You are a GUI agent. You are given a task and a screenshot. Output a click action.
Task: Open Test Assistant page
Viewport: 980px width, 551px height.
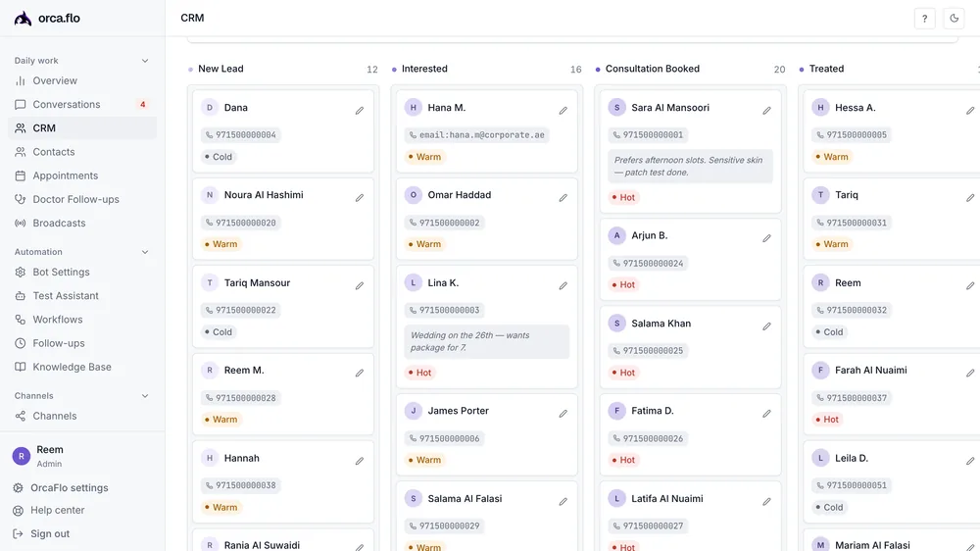82,296
